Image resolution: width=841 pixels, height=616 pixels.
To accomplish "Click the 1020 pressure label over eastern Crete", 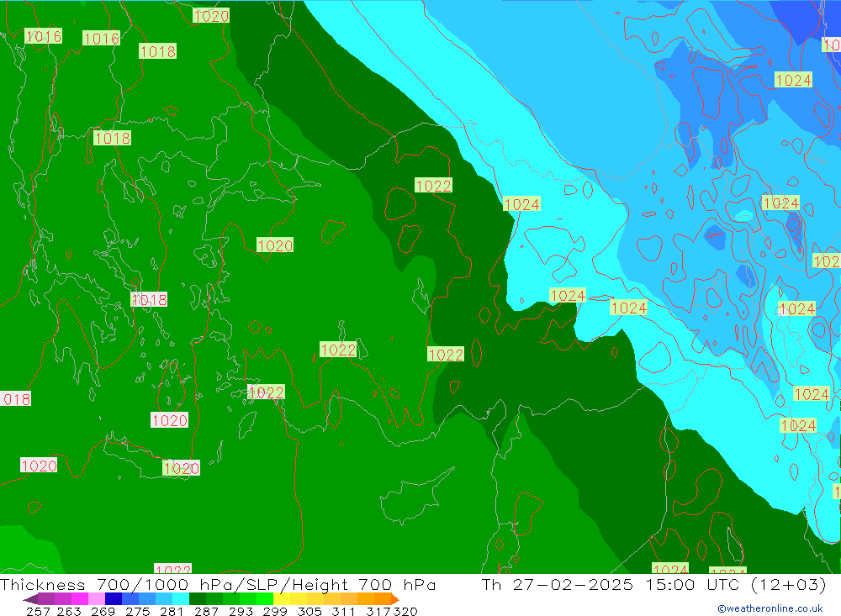I will (x=182, y=468).
